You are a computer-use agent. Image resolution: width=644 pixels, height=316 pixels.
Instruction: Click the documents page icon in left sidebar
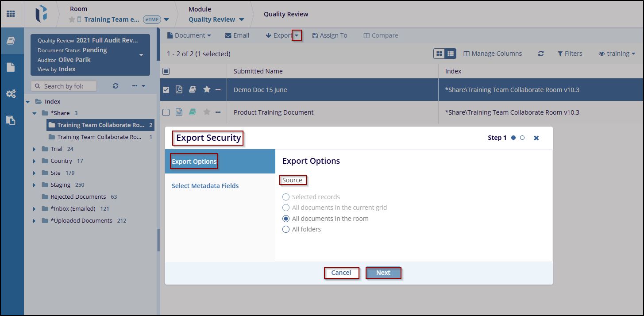coord(11,67)
